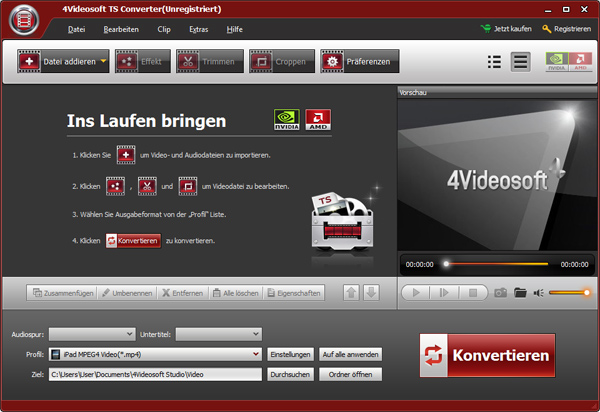
Task: Open the snapshot folder icon
Action: tap(520, 293)
